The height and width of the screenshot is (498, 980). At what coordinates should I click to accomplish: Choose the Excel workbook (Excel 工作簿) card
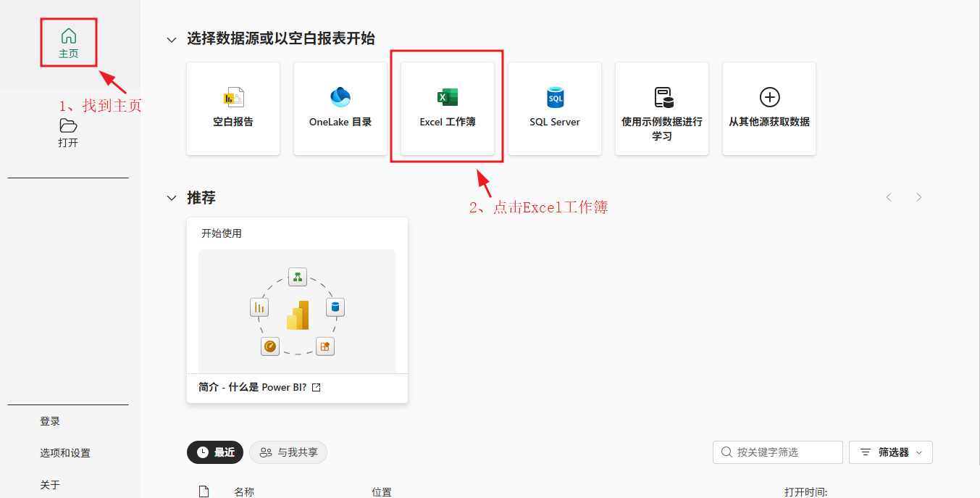click(x=448, y=109)
